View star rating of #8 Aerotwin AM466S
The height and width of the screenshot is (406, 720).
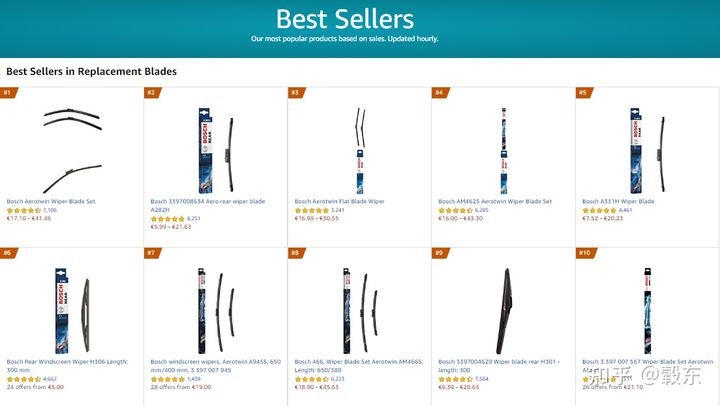click(x=311, y=379)
